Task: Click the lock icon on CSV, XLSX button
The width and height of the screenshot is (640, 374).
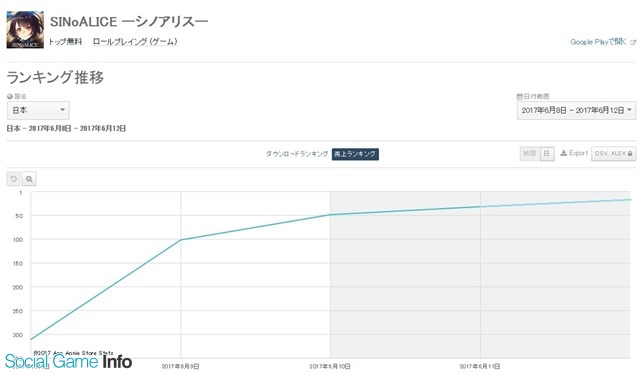Action: 630,154
